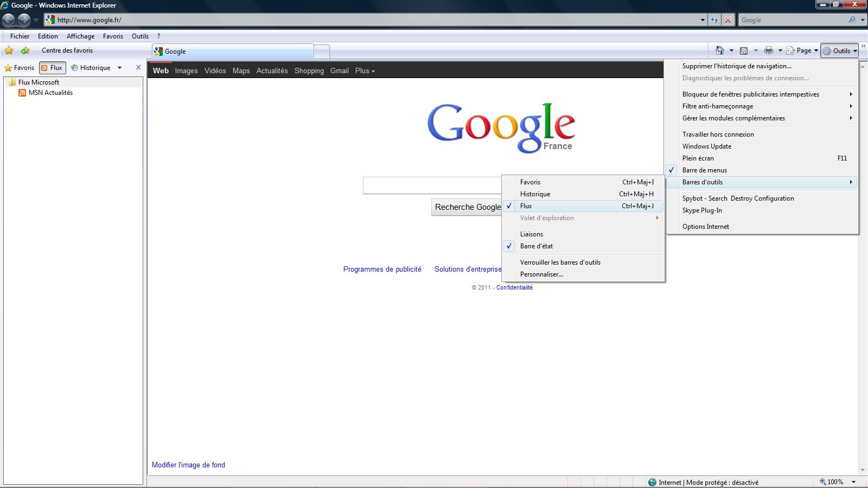Open the Fichier menu
Image resolution: width=868 pixels, height=488 pixels.
coord(20,36)
